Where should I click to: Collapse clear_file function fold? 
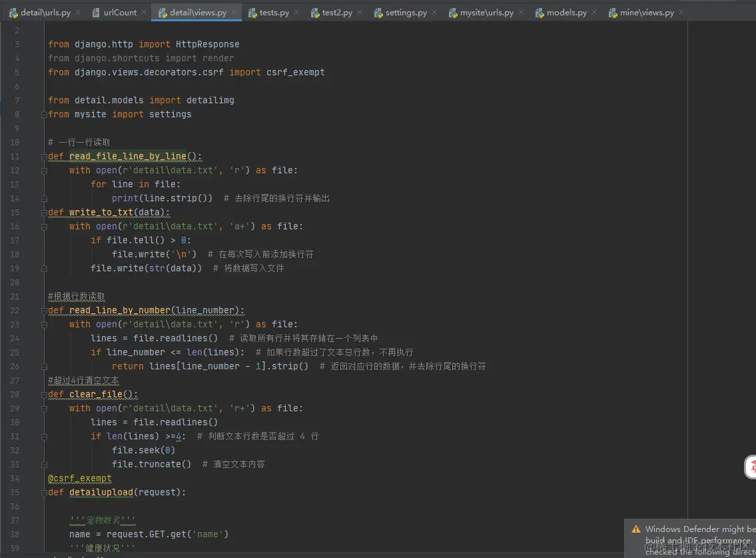pos(44,395)
